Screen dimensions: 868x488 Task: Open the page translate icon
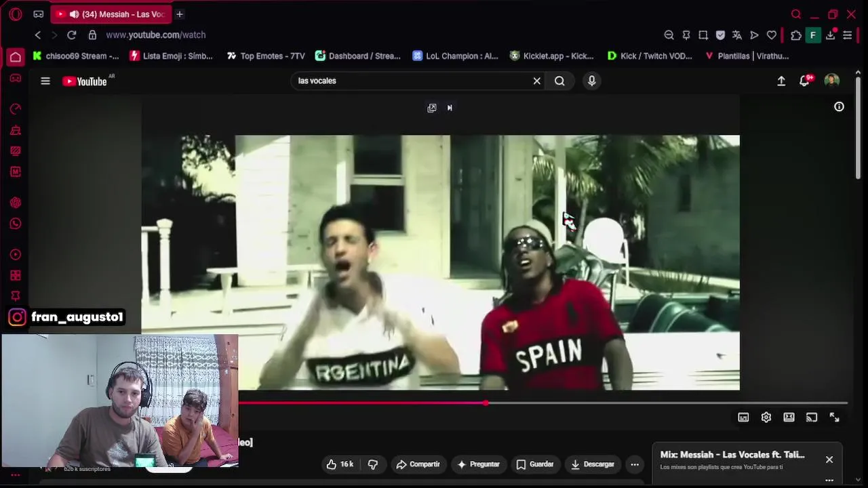point(737,35)
